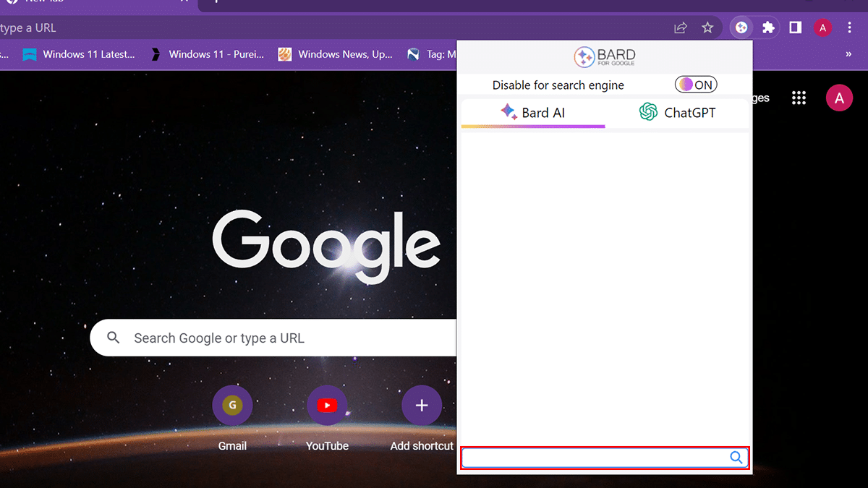Open the Chrome side panel icon
Viewport: 868px width, 488px height.
[x=795, y=27]
